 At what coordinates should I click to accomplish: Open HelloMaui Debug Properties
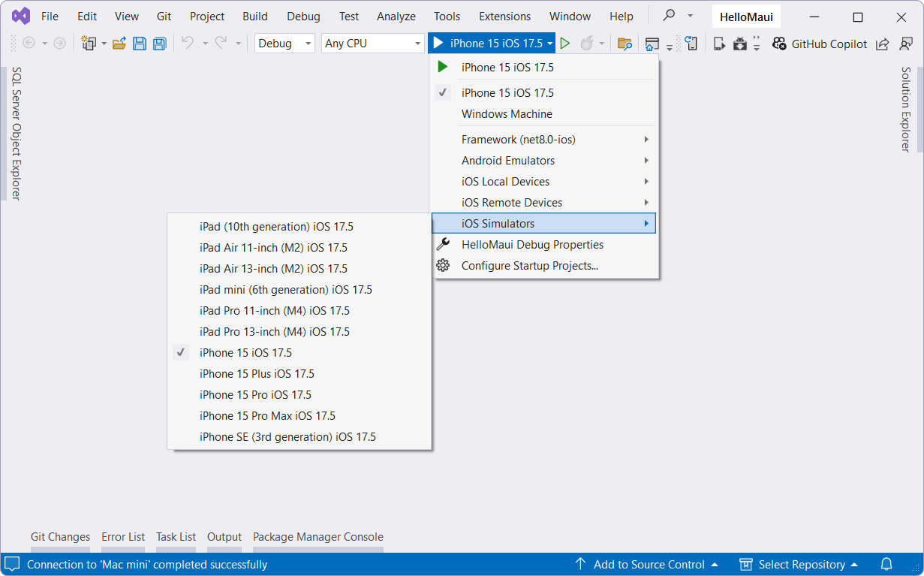pos(532,244)
